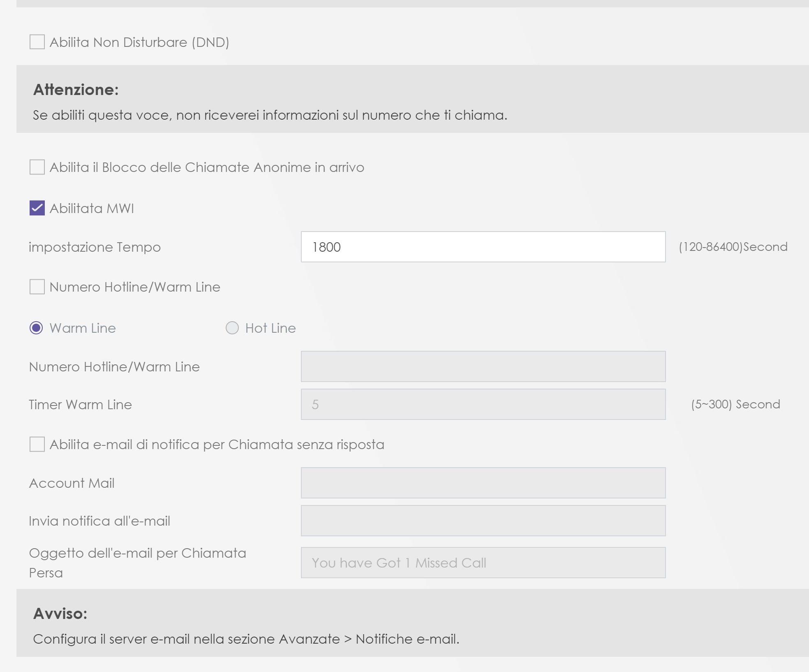809x672 pixels.
Task: Click the (120-86400)Second range hint text
Action: pyautogui.click(x=733, y=247)
